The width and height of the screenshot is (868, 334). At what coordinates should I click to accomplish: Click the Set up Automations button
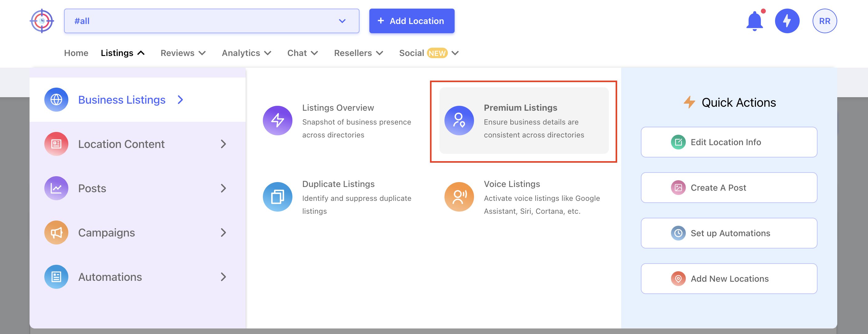click(x=729, y=233)
